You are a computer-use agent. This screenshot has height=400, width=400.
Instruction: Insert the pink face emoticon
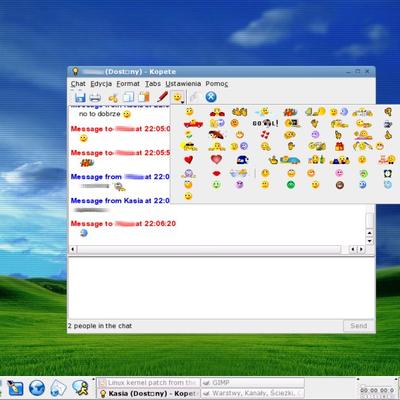coord(339,173)
